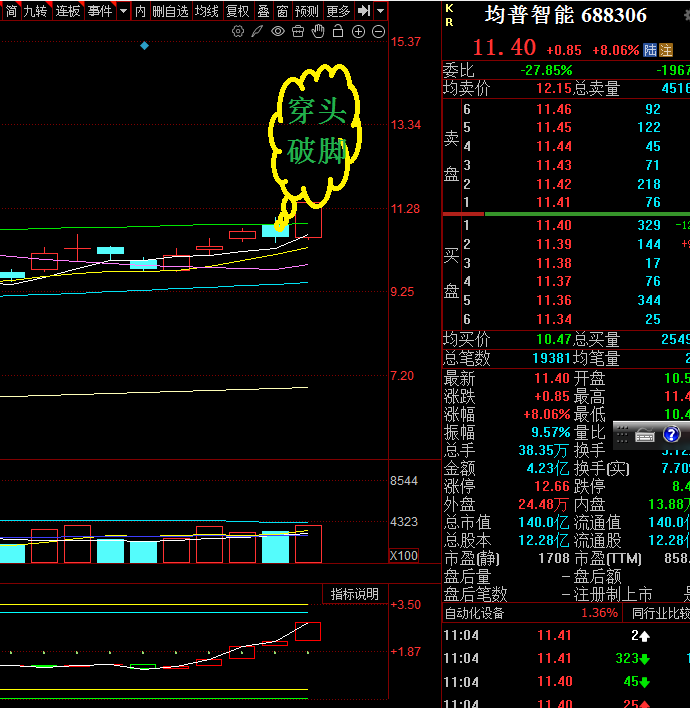This screenshot has height=708, width=690.
Task: Switch to the 简 tab
Action: [x=11, y=11]
